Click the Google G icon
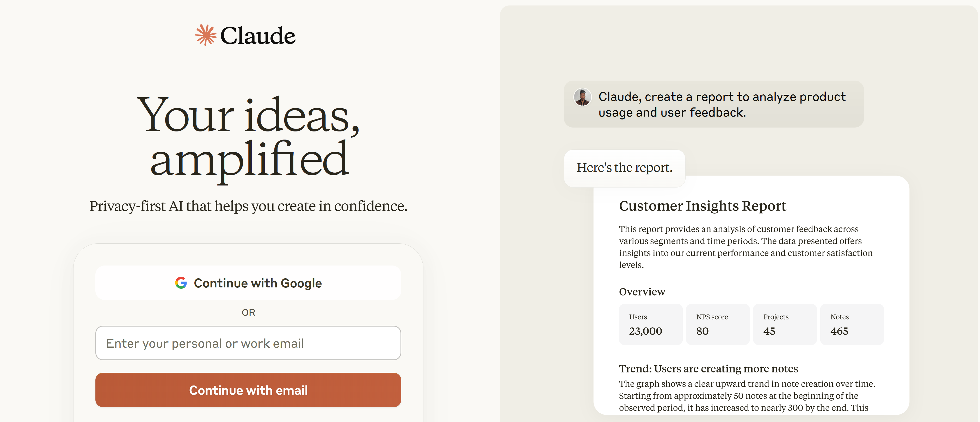Screen dimensions: 980x422 pos(181,283)
